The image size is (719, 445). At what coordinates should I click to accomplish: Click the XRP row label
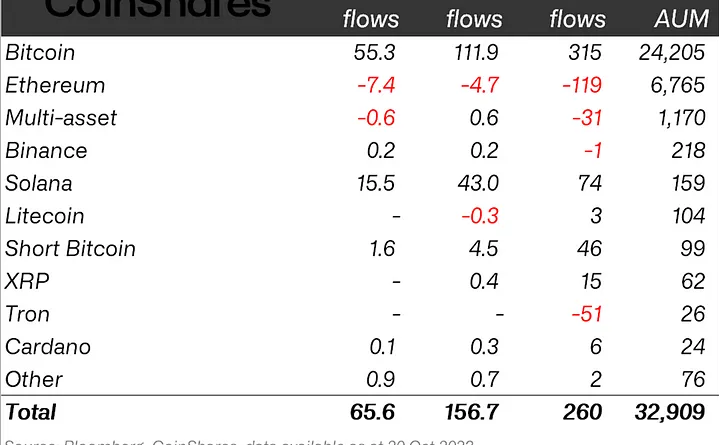tap(27, 281)
